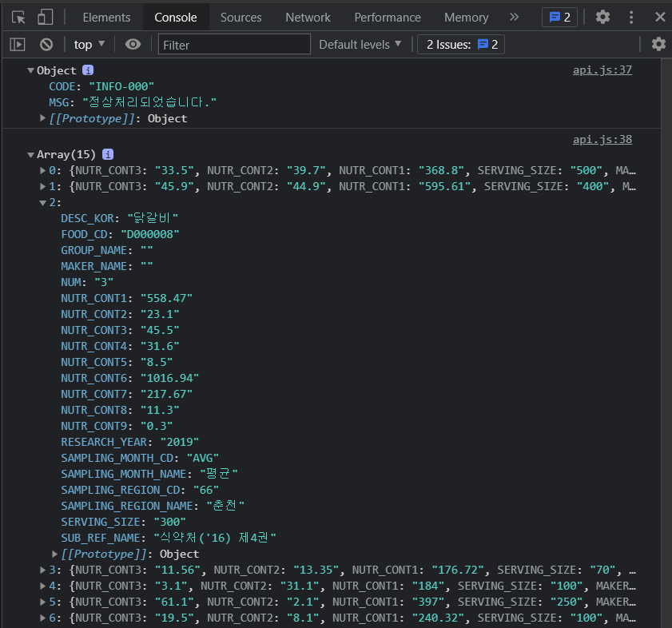The image size is (672, 628).
Task: Switch to the Elements tab
Action: pos(106,17)
